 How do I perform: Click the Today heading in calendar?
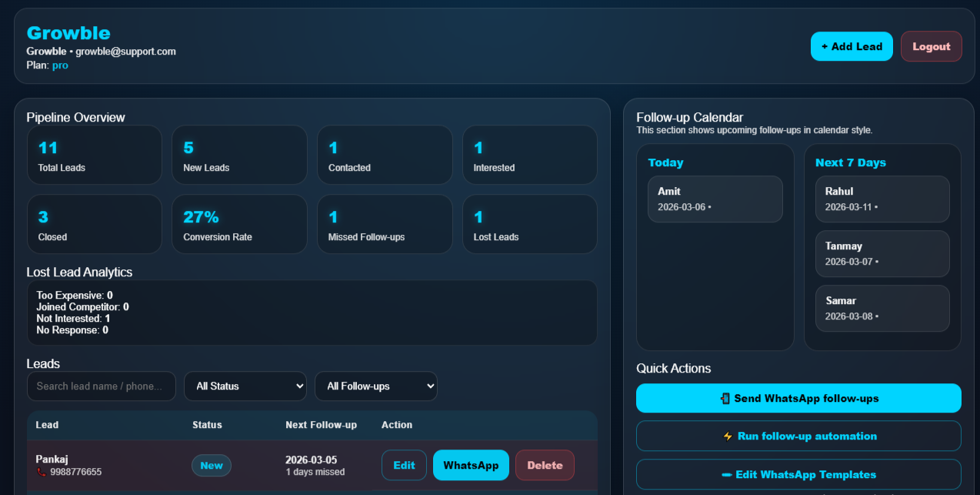[665, 162]
